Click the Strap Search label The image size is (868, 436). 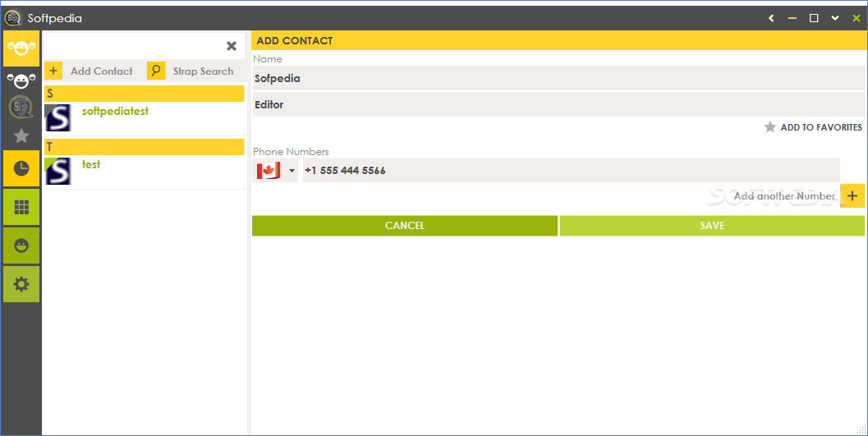pyautogui.click(x=203, y=71)
